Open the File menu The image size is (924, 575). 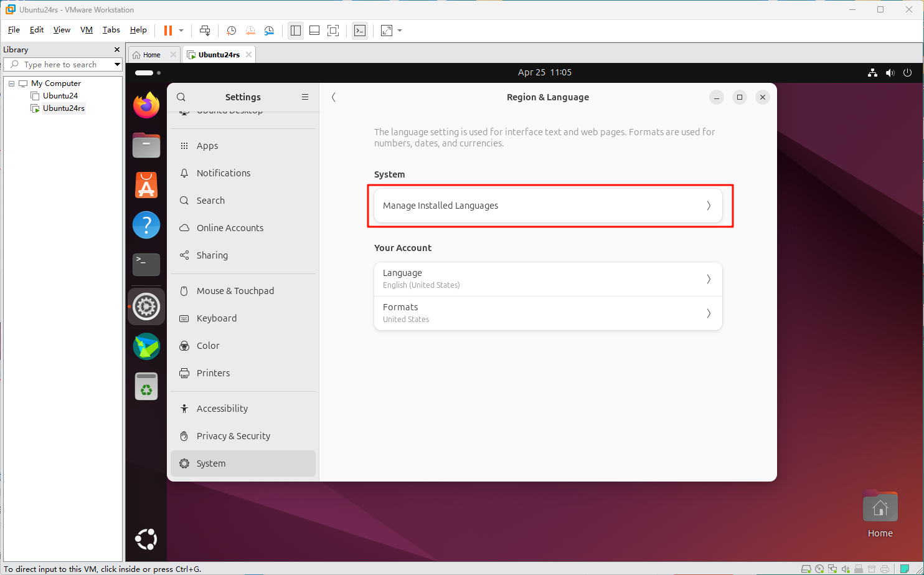pos(14,30)
